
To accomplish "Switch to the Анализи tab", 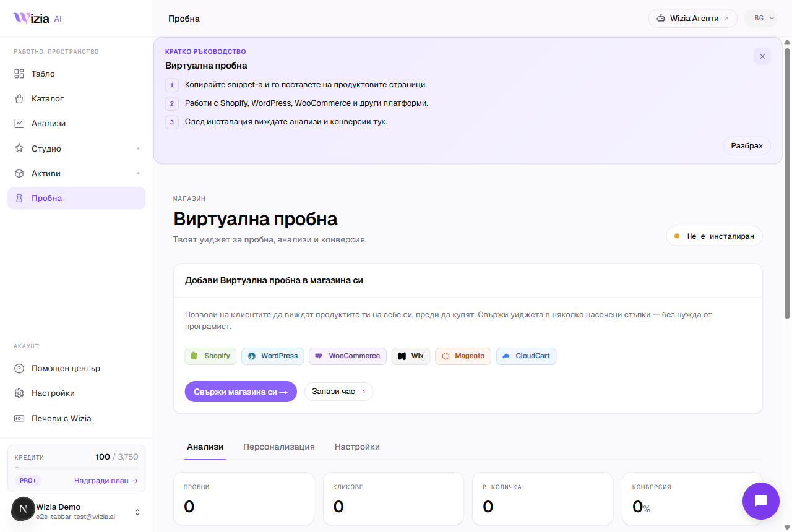I will [x=205, y=447].
